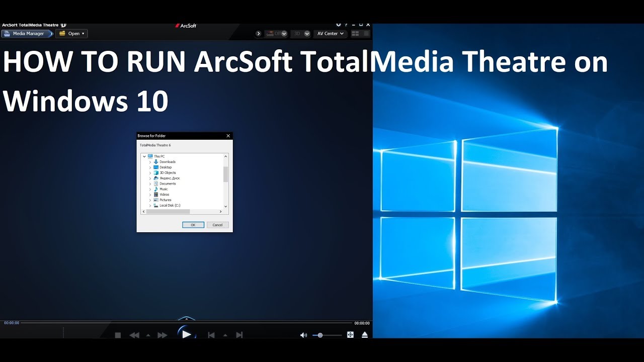
Task: Expand the Local Disk (C:) node
Action: pos(150,206)
